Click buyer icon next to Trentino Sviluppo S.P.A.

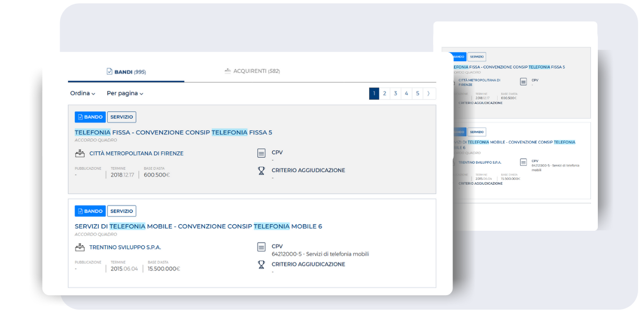80,247
